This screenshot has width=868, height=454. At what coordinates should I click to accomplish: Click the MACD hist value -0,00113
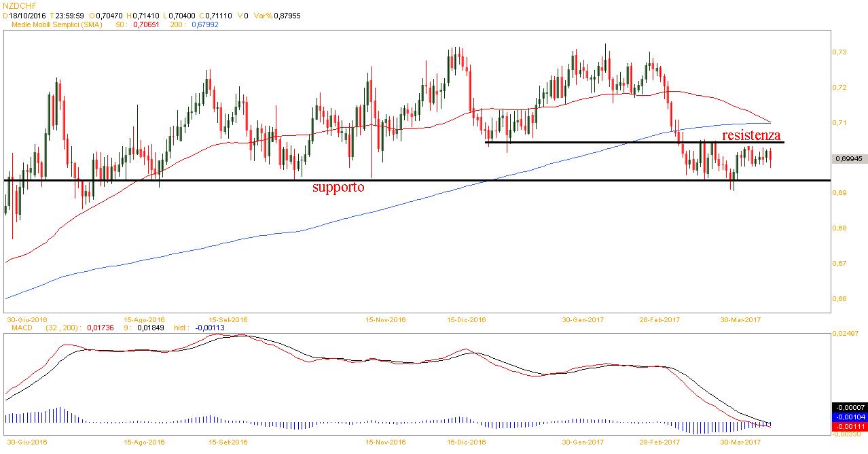[210, 328]
